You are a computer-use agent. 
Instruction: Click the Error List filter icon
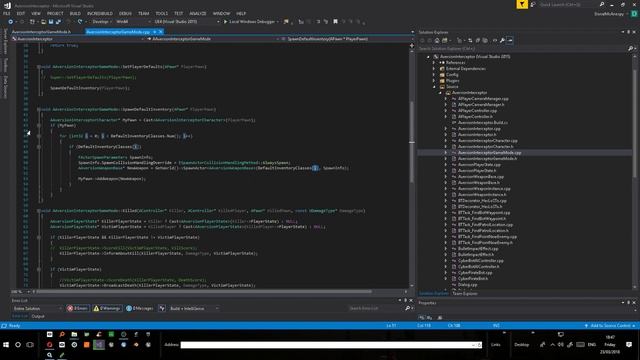click(x=162, y=308)
